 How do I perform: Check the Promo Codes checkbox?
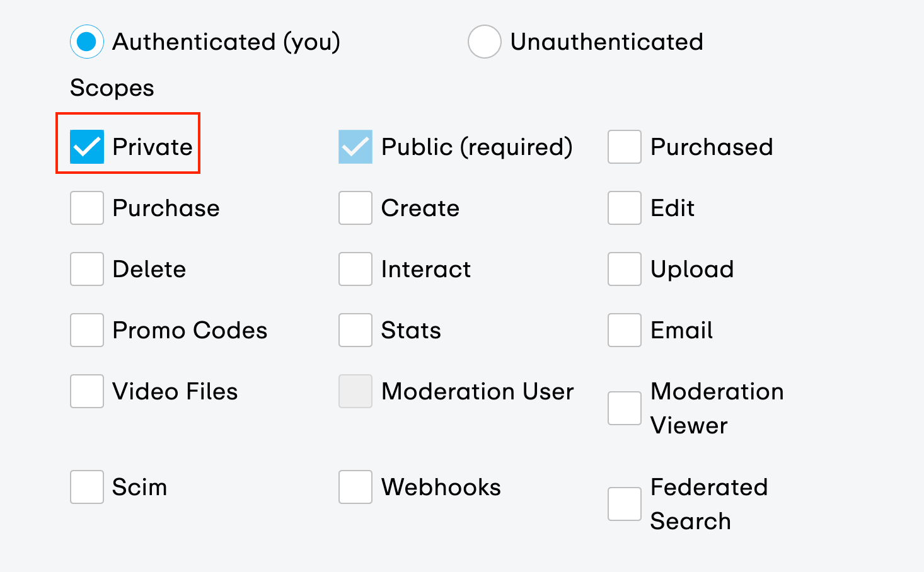coord(86,329)
